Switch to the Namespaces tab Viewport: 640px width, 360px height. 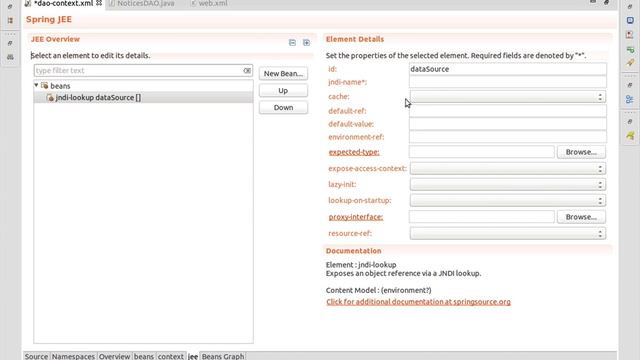coord(73,356)
